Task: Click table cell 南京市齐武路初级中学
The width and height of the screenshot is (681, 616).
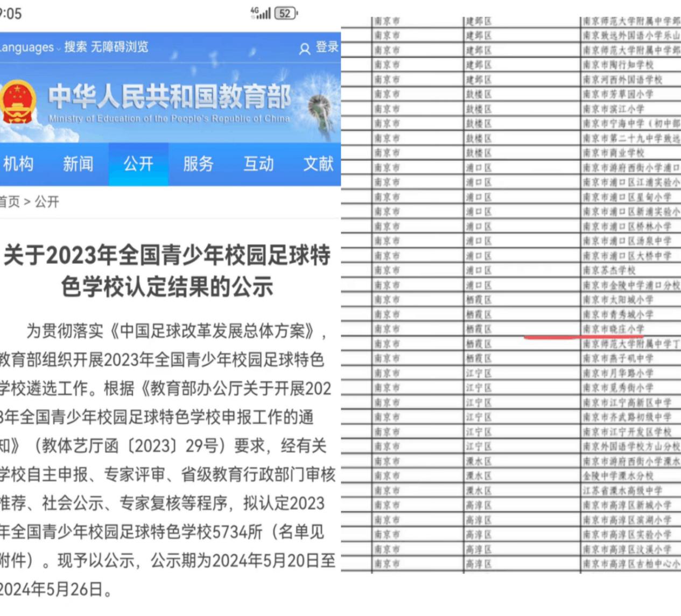Action: click(627, 417)
